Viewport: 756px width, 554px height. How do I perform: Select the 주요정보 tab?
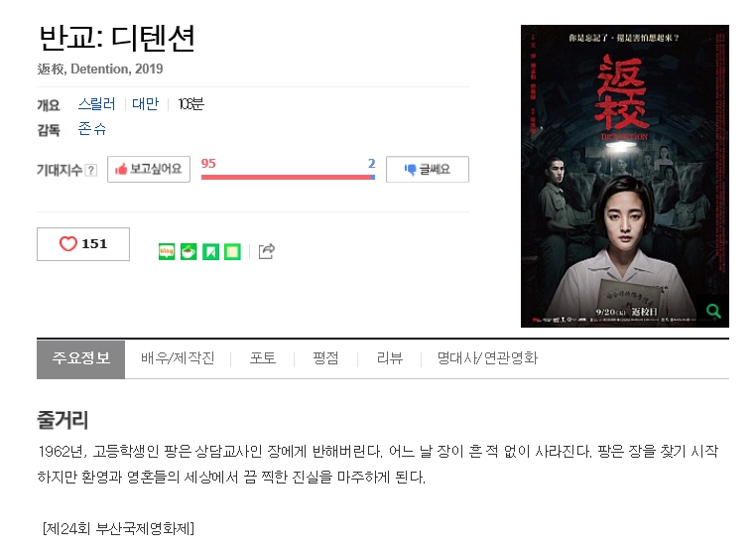point(81,359)
